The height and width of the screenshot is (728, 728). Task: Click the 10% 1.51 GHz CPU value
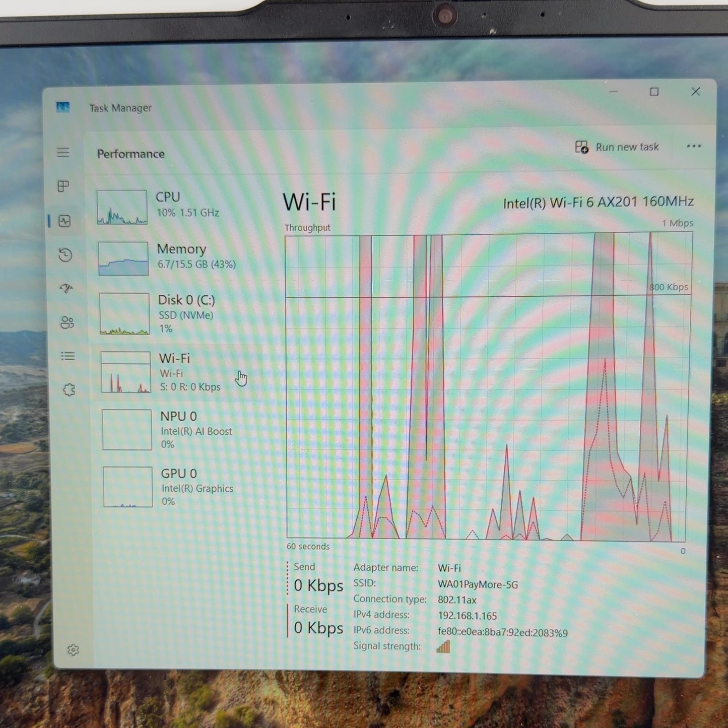[x=188, y=213]
